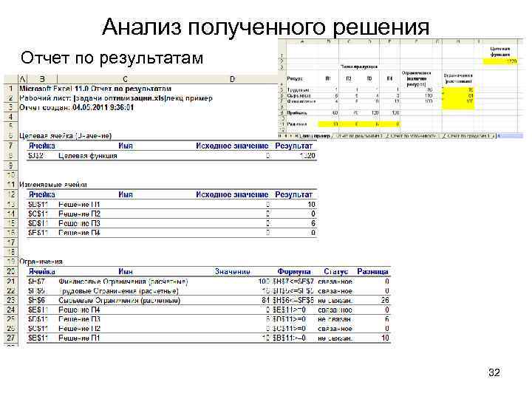Image resolution: width=532 pixels, height=399 pixels.
Task: Click 'Решение П1' in changing cells table
Action: pyautogui.click(x=79, y=205)
